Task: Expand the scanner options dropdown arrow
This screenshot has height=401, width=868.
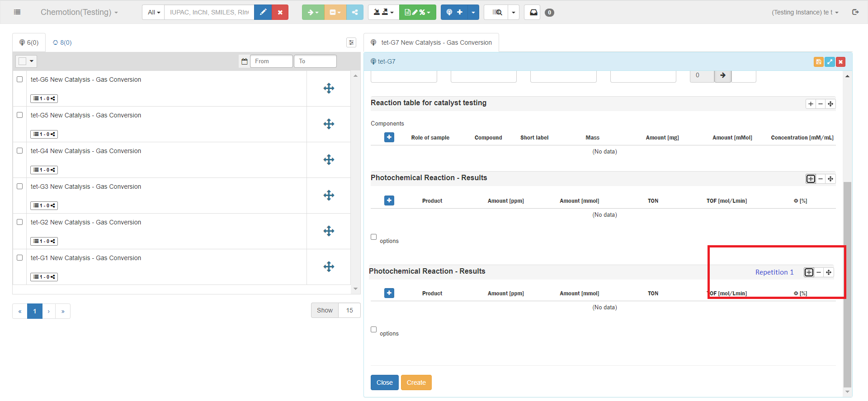Action: click(514, 12)
